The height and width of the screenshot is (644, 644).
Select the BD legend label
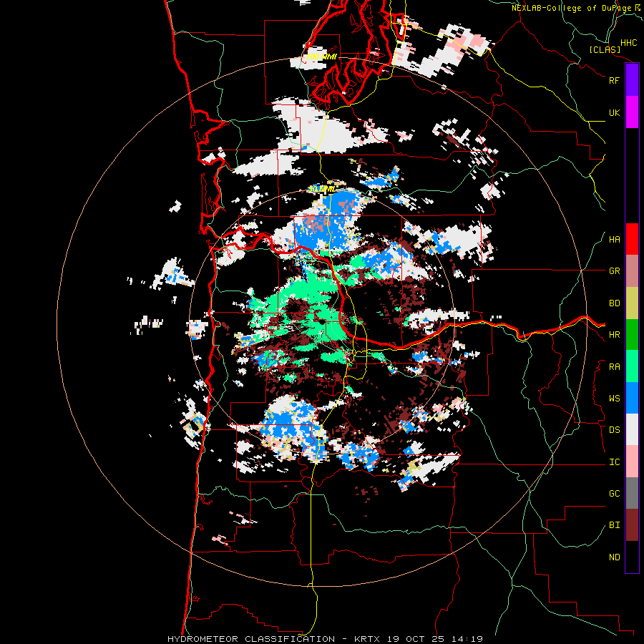click(x=614, y=303)
